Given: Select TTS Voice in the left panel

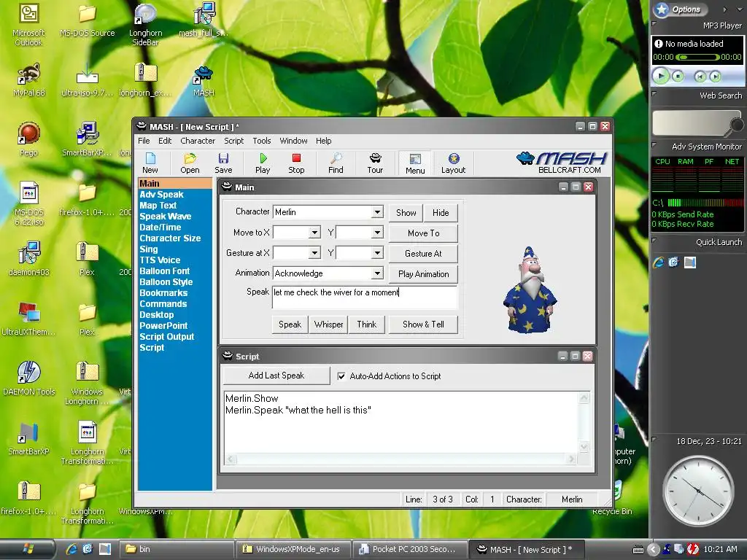Looking at the screenshot, I should (x=160, y=260).
